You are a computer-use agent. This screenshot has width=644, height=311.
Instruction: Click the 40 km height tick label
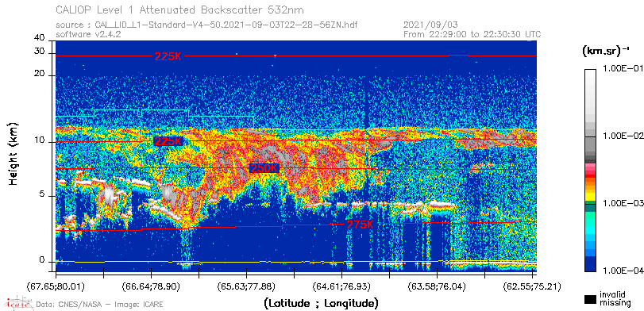click(40, 38)
